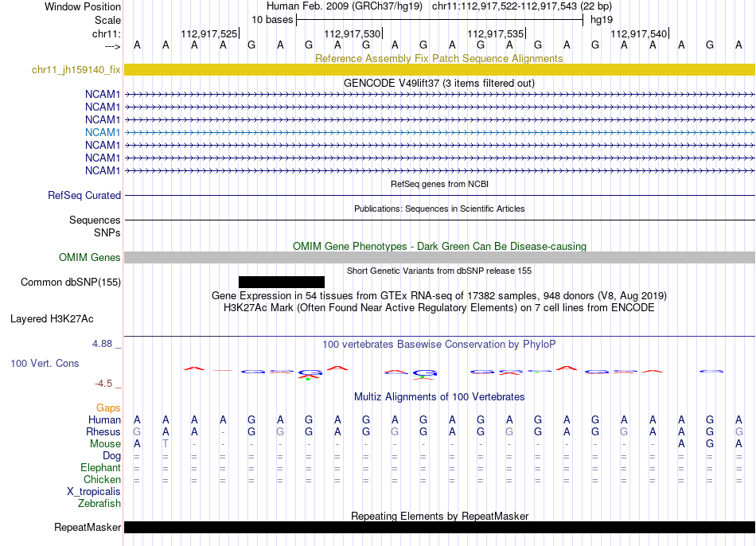Select the Dog species label
This screenshot has width=756, height=546.
tap(111, 455)
